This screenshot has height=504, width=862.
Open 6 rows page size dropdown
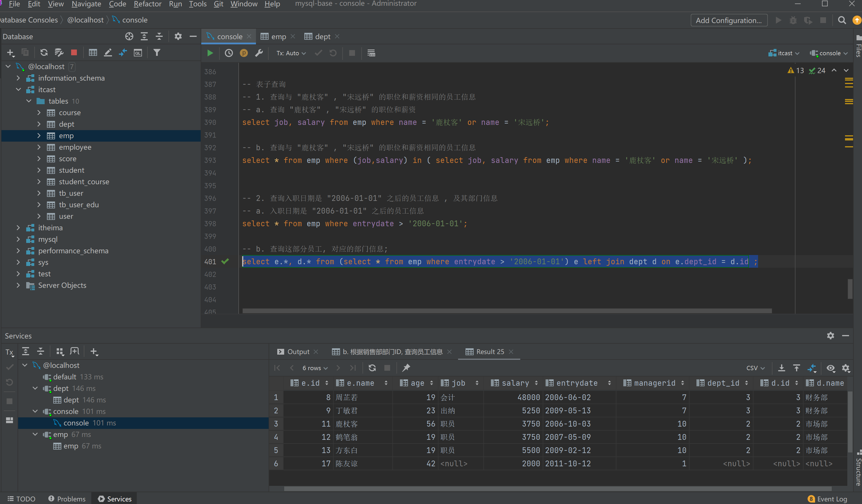(315, 368)
